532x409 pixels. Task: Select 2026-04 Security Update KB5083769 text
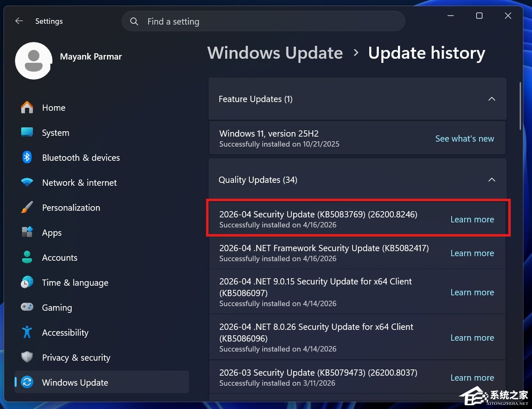318,214
